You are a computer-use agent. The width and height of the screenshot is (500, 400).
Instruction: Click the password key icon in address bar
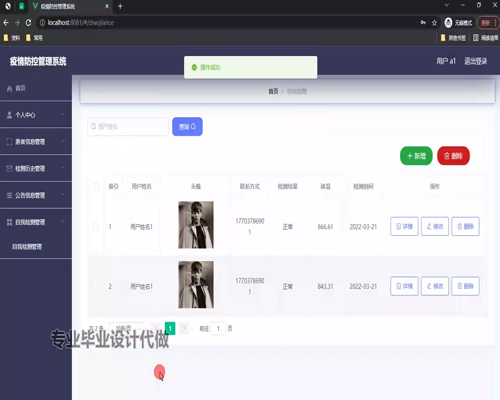coord(423,23)
